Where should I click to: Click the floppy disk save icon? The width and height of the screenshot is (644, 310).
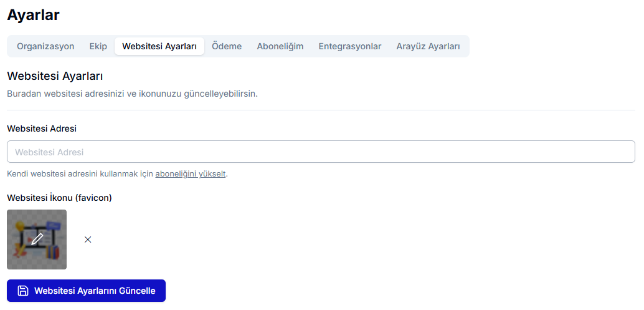click(23, 291)
